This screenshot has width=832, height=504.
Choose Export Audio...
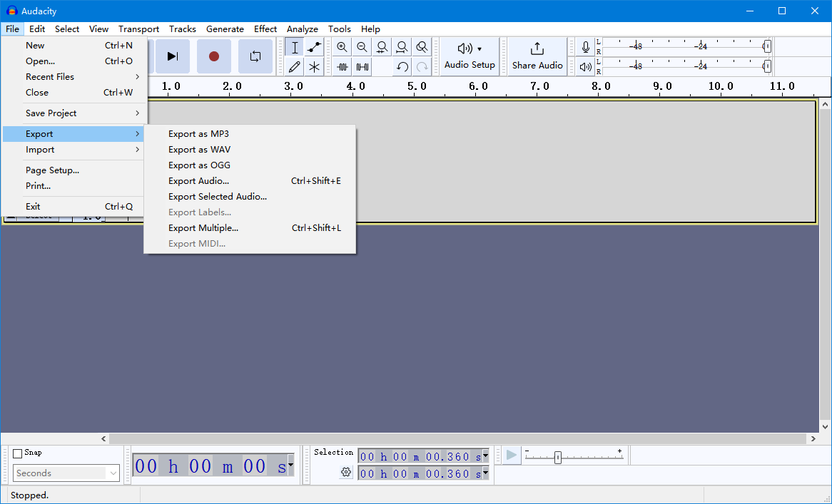point(250,181)
